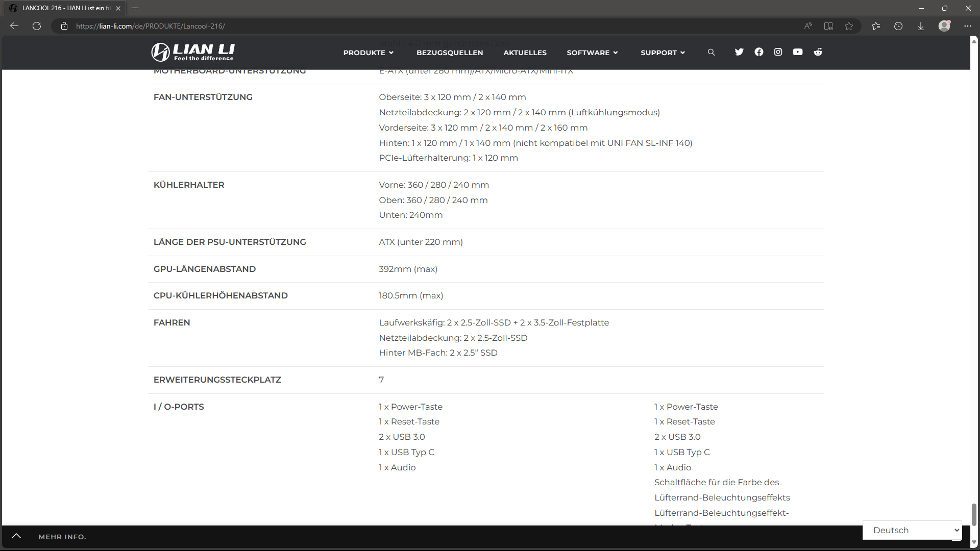The height and width of the screenshot is (551, 980).
Task: Refresh the page with reload button
Action: tap(37, 26)
